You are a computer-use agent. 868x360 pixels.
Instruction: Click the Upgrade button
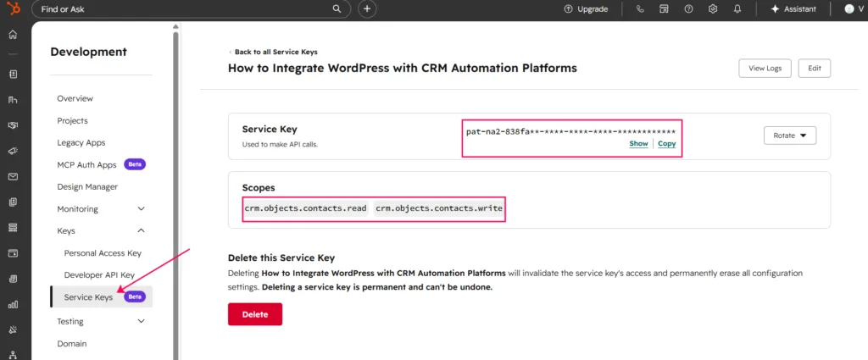(587, 8)
